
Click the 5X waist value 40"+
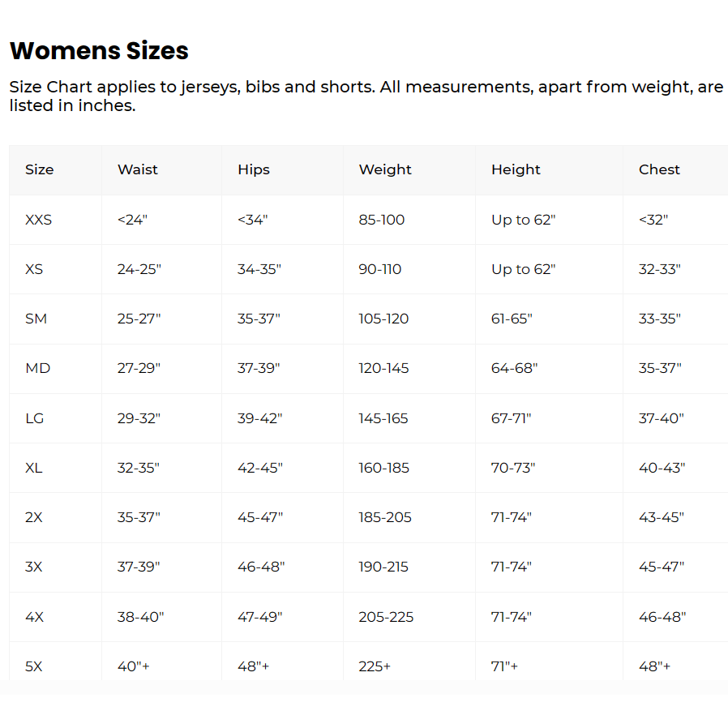coord(134,666)
